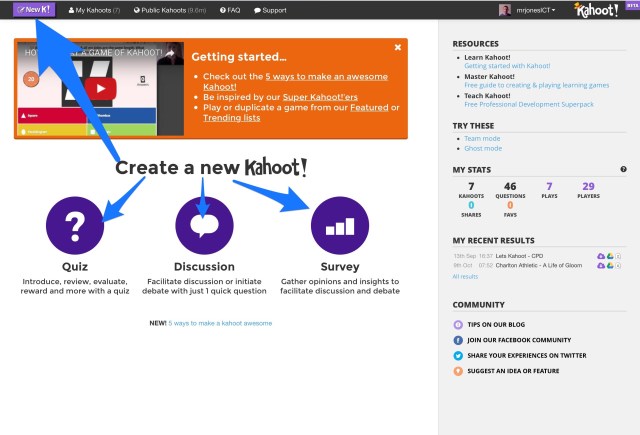Download Lets Kahoot - CPD results icon
The width and height of the screenshot is (640, 435).
[601, 256]
